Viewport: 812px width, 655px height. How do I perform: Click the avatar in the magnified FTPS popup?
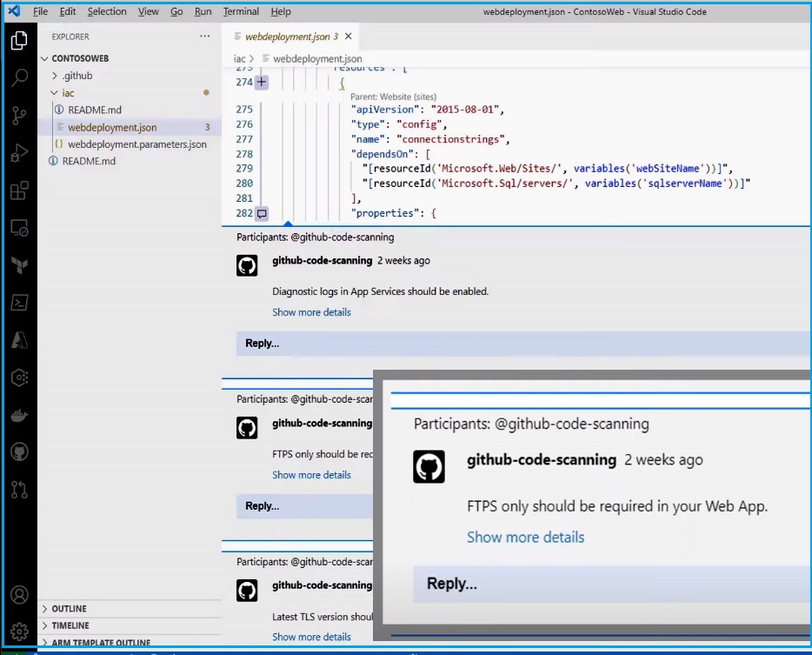(x=429, y=467)
